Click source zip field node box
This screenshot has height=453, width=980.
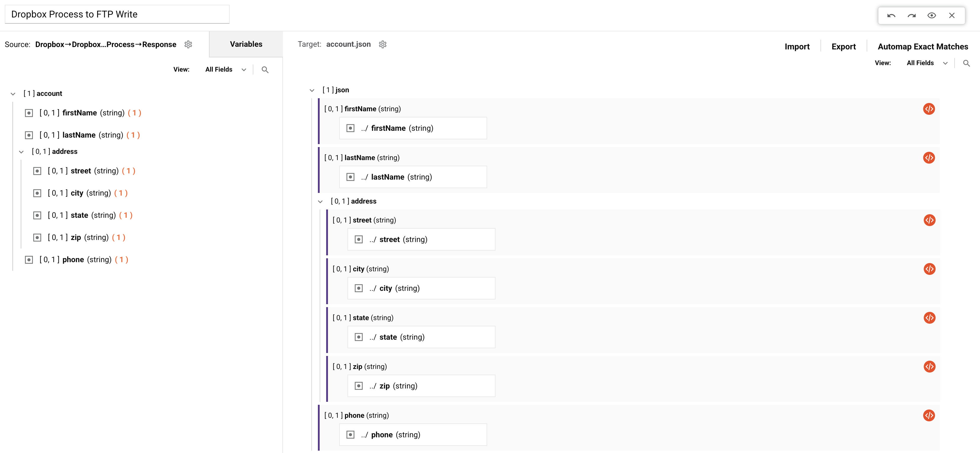37,238
